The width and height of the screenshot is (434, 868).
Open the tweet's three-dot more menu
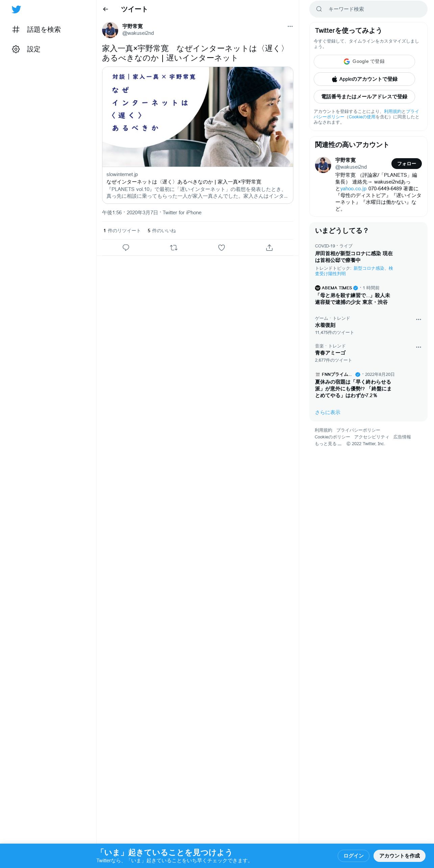pos(290,26)
